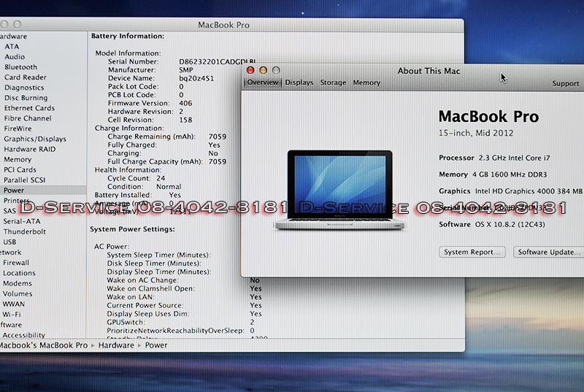
Task: Select Audio in hardware list
Action: tap(15, 57)
